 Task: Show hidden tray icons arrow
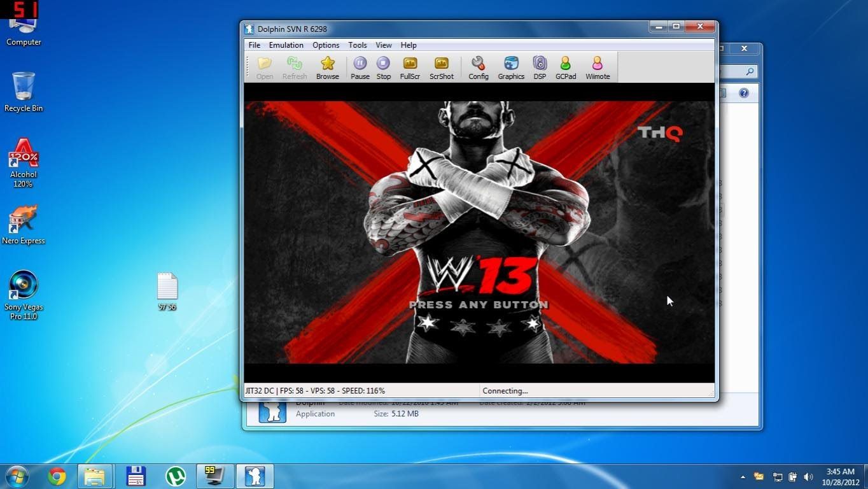coord(743,477)
